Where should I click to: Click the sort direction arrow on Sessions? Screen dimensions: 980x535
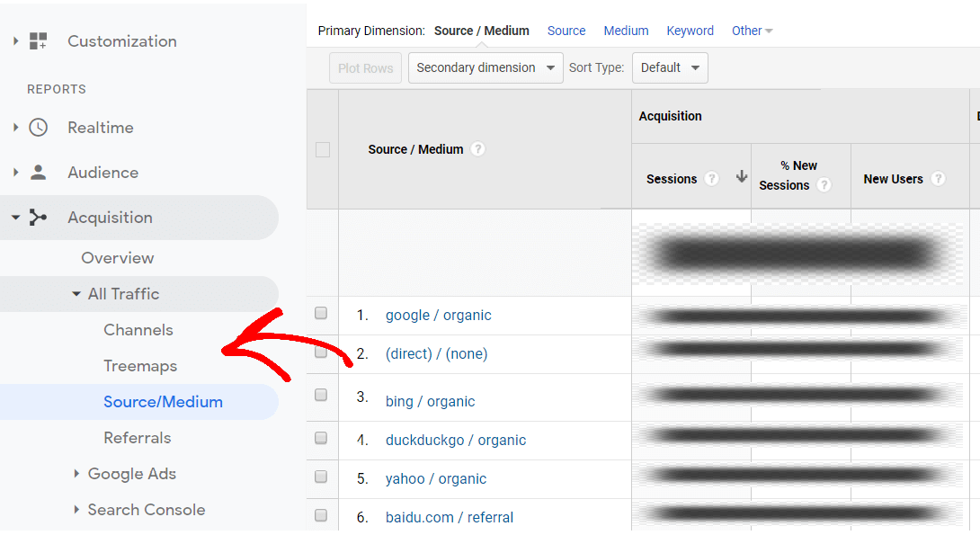[742, 178]
